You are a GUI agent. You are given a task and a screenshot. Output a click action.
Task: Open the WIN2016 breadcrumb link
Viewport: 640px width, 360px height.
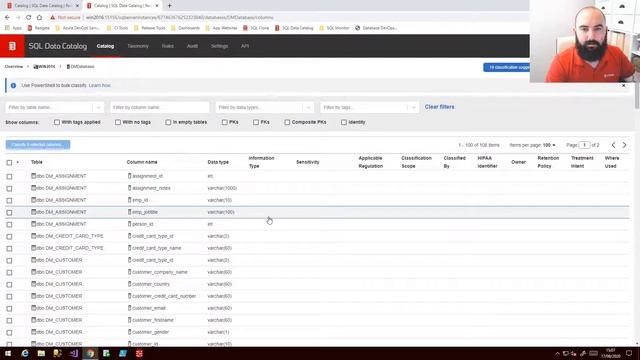(44, 67)
